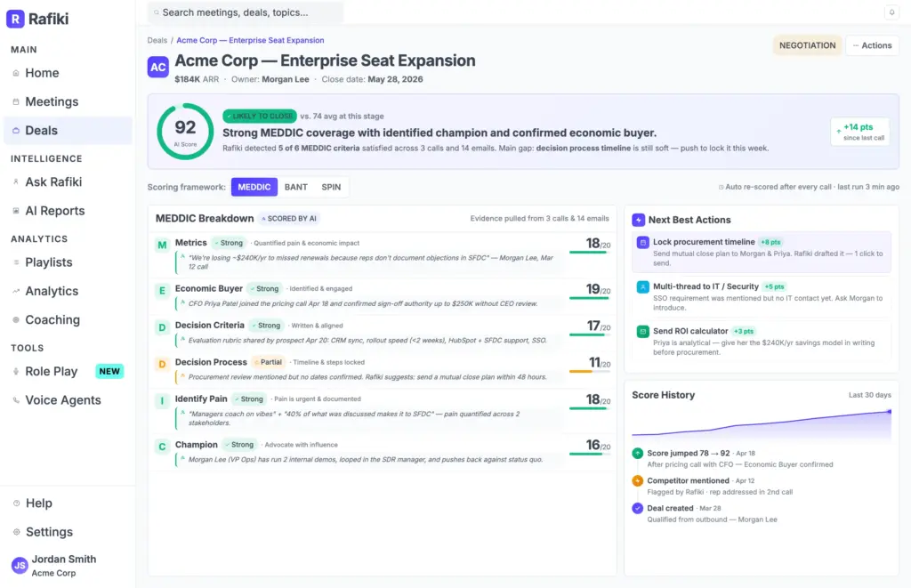The width and height of the screenshot is (911, 588).
Task: Click the Deals breadcrumb link
Action: (157, 40)
